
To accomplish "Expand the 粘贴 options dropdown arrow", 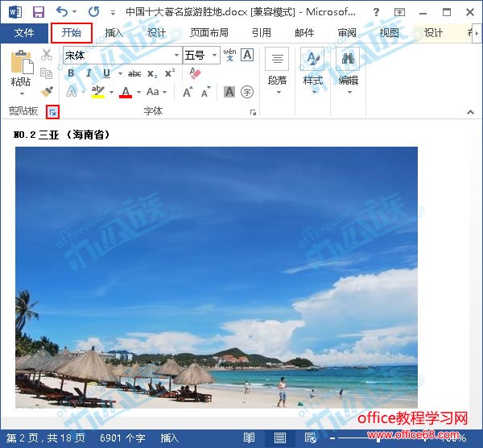I will pos(22,93).
